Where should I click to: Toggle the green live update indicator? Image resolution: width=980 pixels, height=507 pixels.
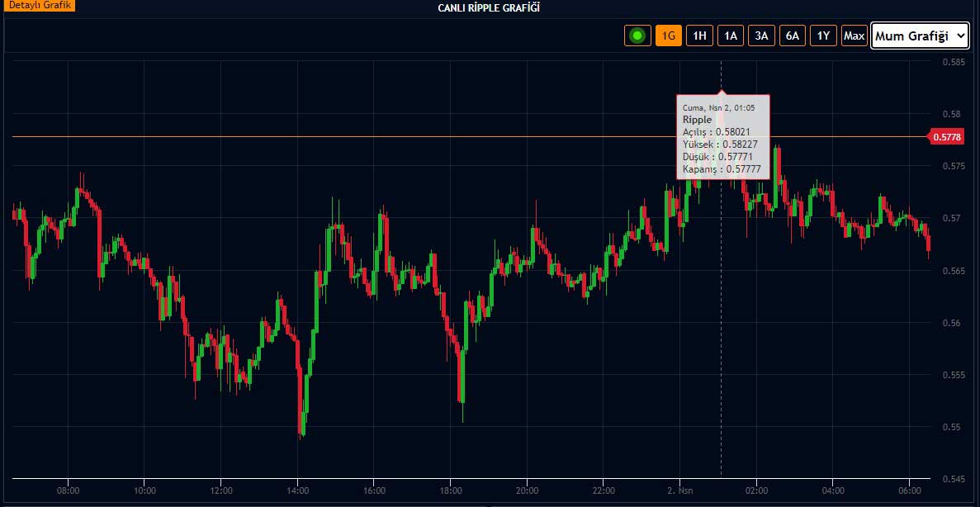point(637,36)
